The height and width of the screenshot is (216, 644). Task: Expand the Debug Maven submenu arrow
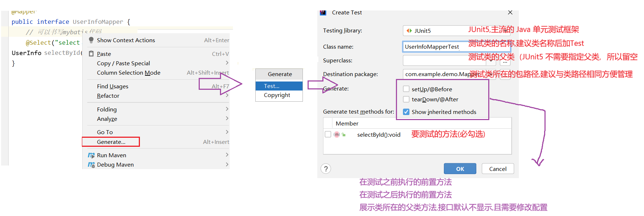(227, 164)
